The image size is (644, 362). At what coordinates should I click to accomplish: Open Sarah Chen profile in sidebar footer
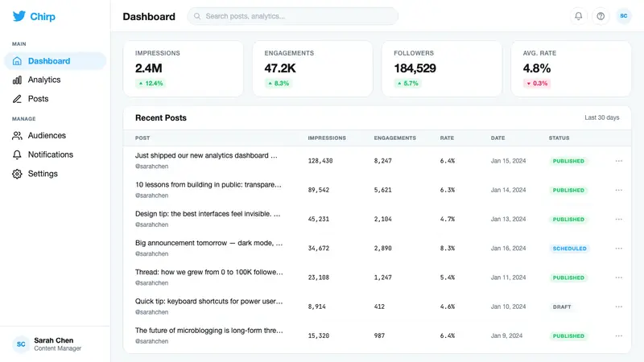click(55, 344)
